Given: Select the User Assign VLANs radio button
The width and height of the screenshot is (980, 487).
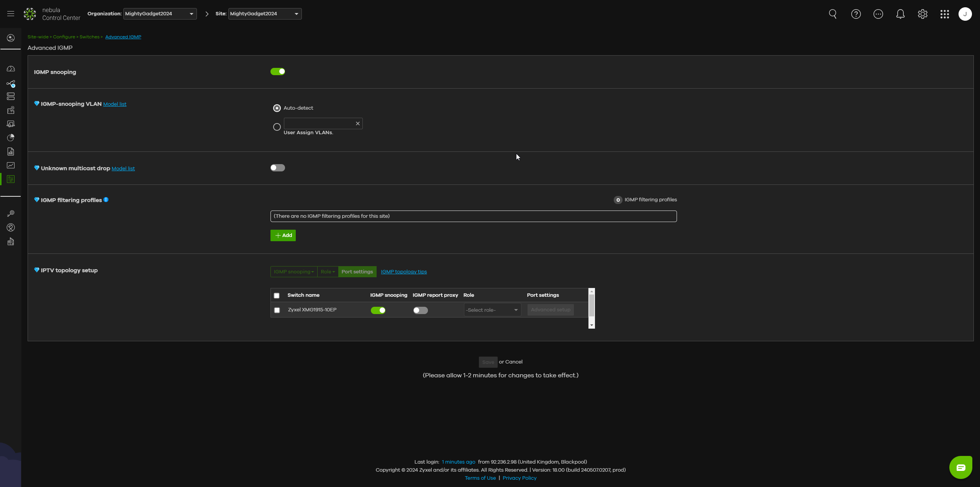Looking at the screenshot, I should coord(277,127).
